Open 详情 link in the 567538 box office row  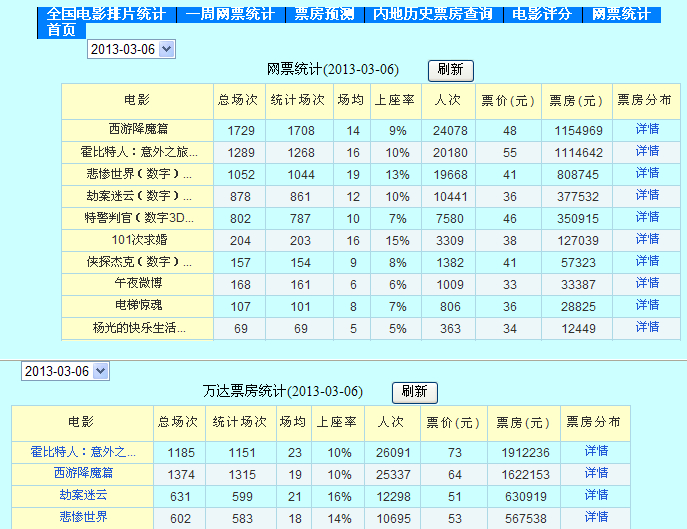[x=596, y=517]
